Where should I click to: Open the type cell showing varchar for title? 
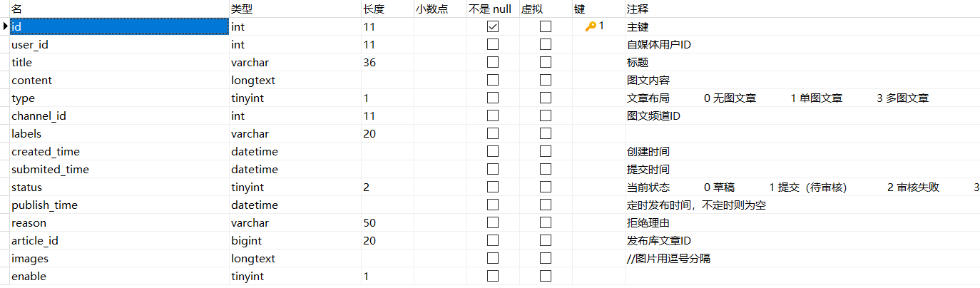point(250,63)
